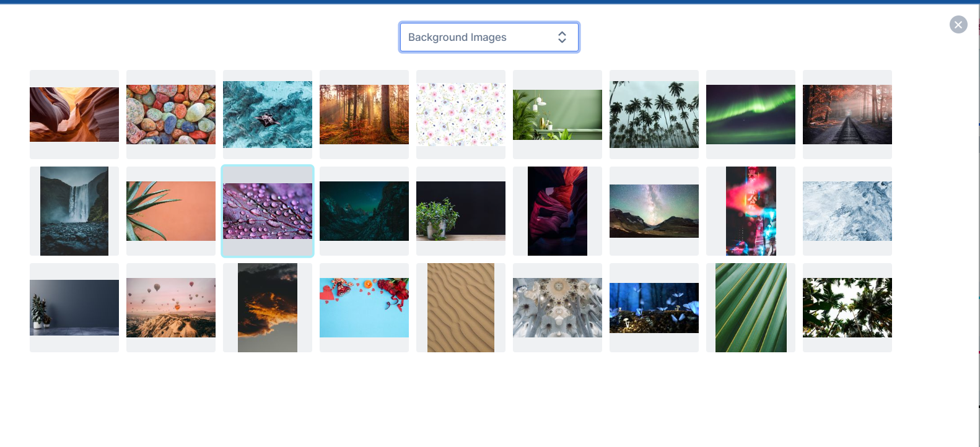
Task: Choose the aloe plant on coral background
Action: pyautogui.click(x=171, y=211)
